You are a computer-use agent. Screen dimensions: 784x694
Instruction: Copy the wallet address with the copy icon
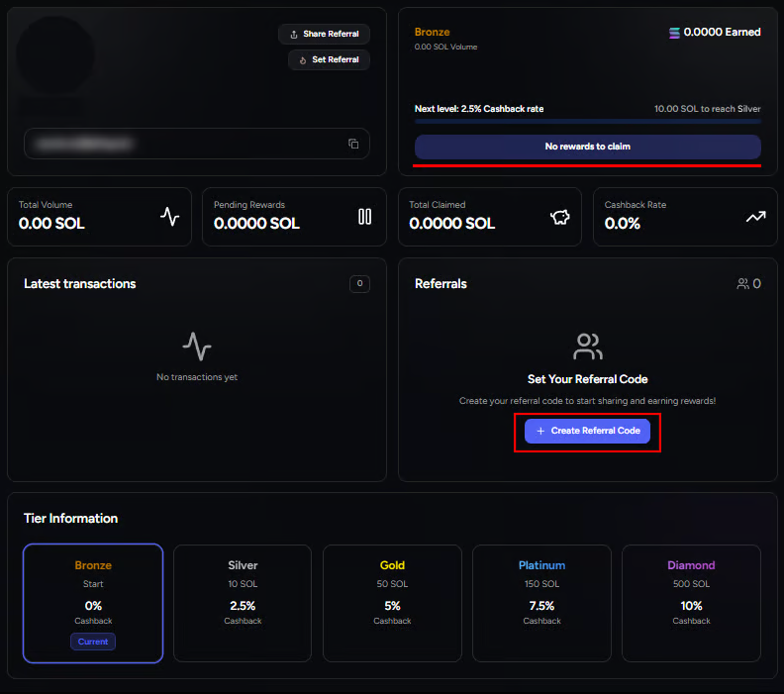click(x=353, y=144)
